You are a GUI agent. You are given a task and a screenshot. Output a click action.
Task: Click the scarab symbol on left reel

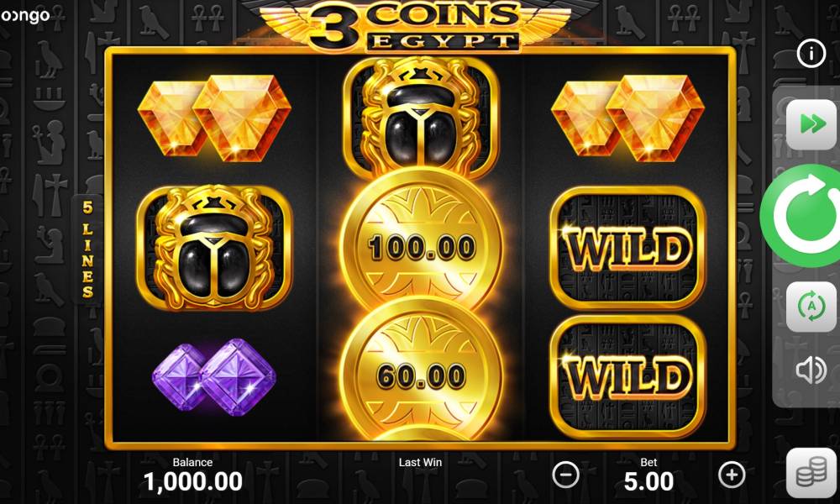(x=214, y=248)
